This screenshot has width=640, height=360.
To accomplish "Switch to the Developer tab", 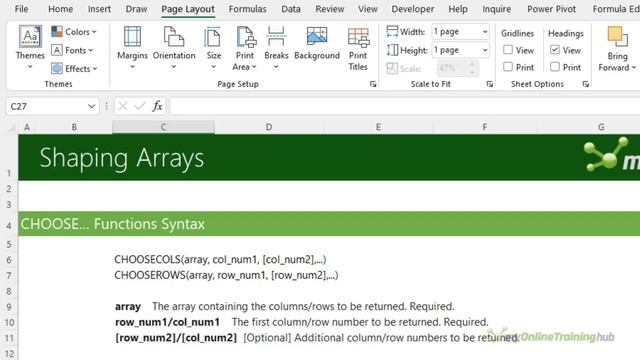I will click(x=413, y=9).
